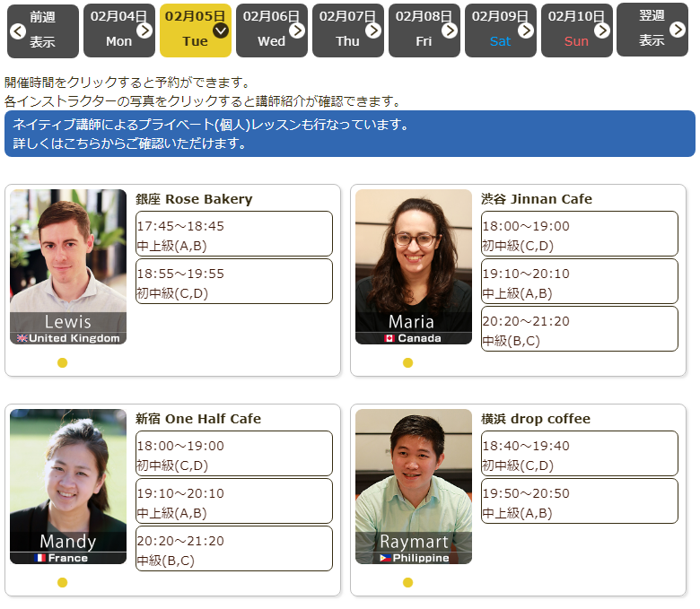This screenshot has height=609, width=700.
Task: Reserve the 20:20～21:20 slot at Shibuya Jinnan Cafe
Action: pos(579,329)
